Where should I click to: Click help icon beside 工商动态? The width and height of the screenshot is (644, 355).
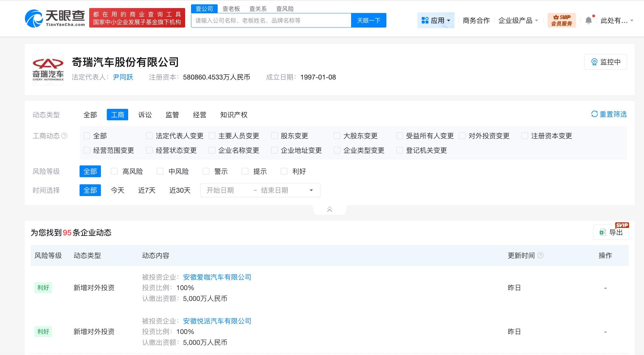coord(64,136)
